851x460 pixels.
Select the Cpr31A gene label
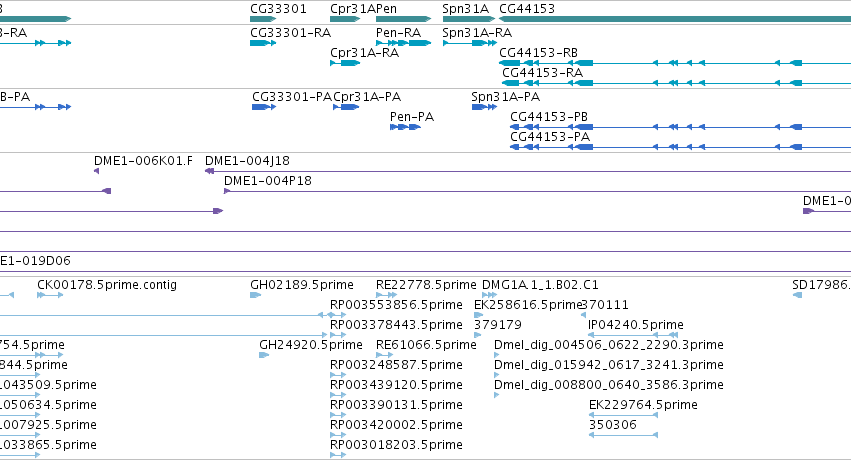click(353, 9)
